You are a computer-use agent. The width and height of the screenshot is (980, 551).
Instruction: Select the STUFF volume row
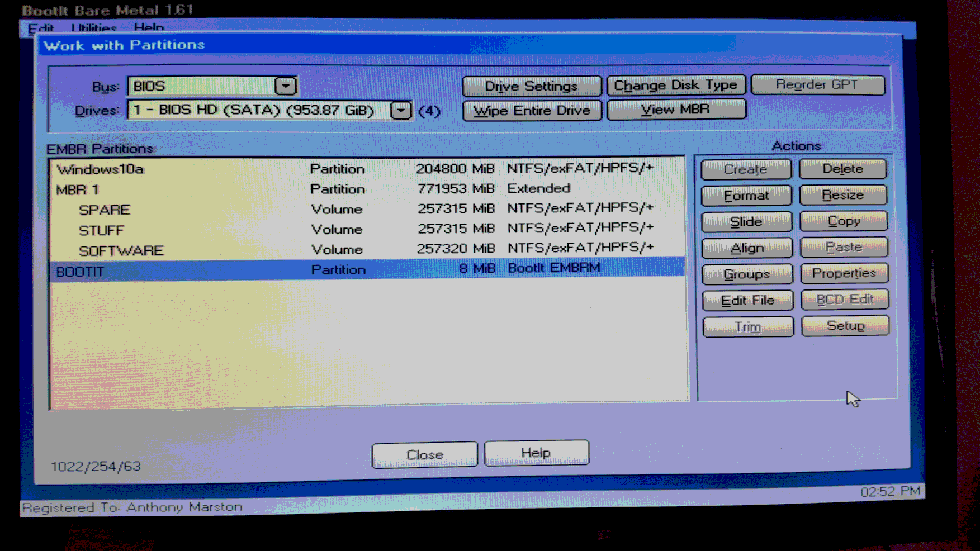367,229
